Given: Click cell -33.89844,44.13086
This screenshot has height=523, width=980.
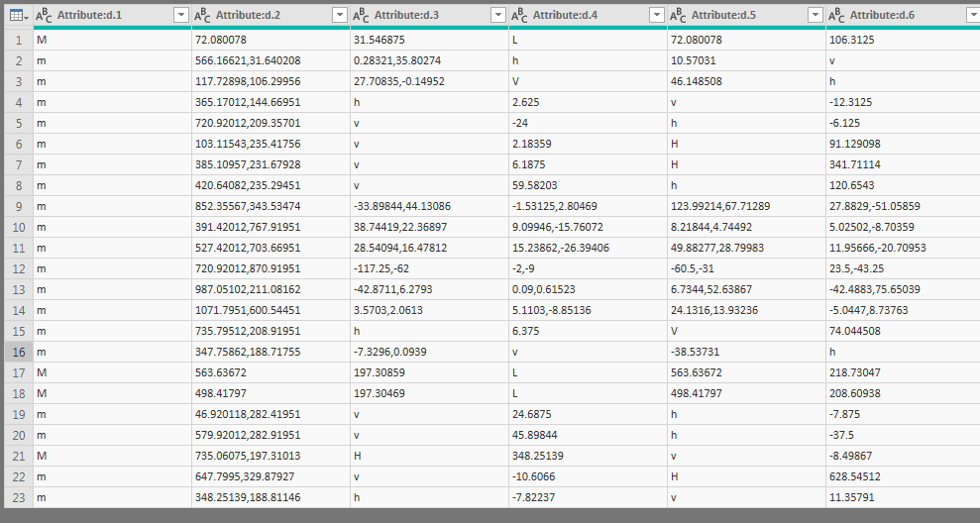Looking at the screenshot, I should [429, 206].
